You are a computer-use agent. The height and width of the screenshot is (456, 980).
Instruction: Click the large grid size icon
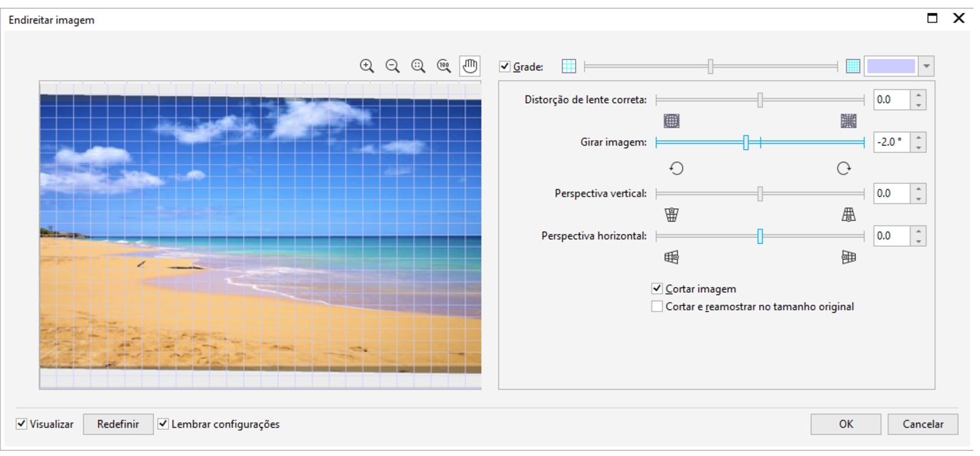(568, 66)
